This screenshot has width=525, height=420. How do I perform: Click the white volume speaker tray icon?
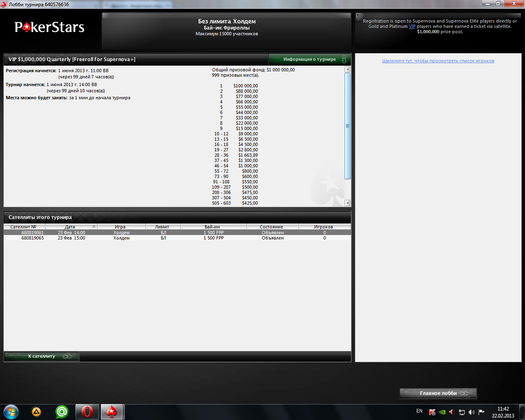tap(472, 412)
